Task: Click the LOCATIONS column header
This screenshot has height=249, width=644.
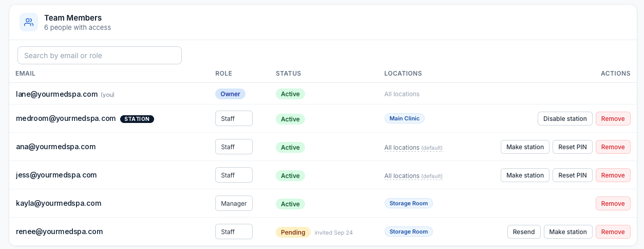Action: click(x=403, y=74)
